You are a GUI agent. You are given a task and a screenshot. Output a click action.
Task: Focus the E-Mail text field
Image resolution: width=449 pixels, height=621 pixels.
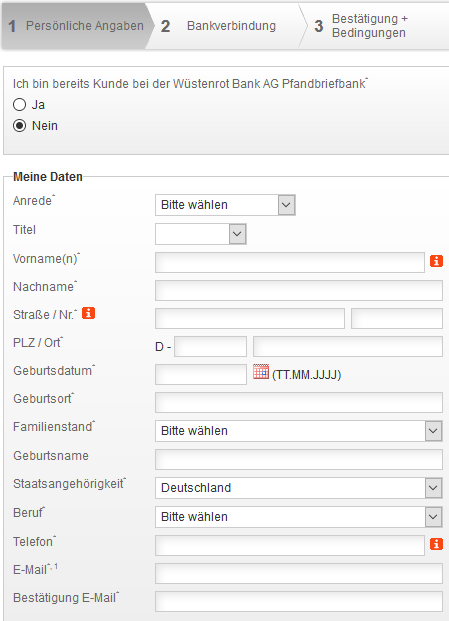(x=299, y=573)
